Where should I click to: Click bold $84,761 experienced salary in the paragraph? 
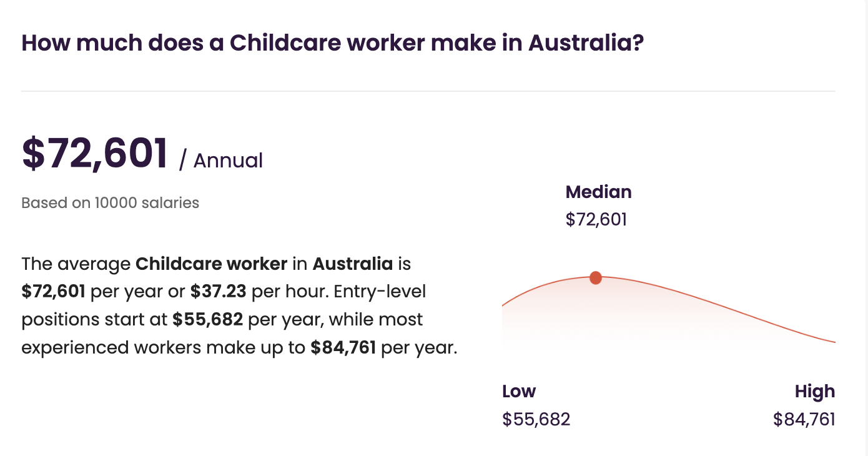[343, 347]
